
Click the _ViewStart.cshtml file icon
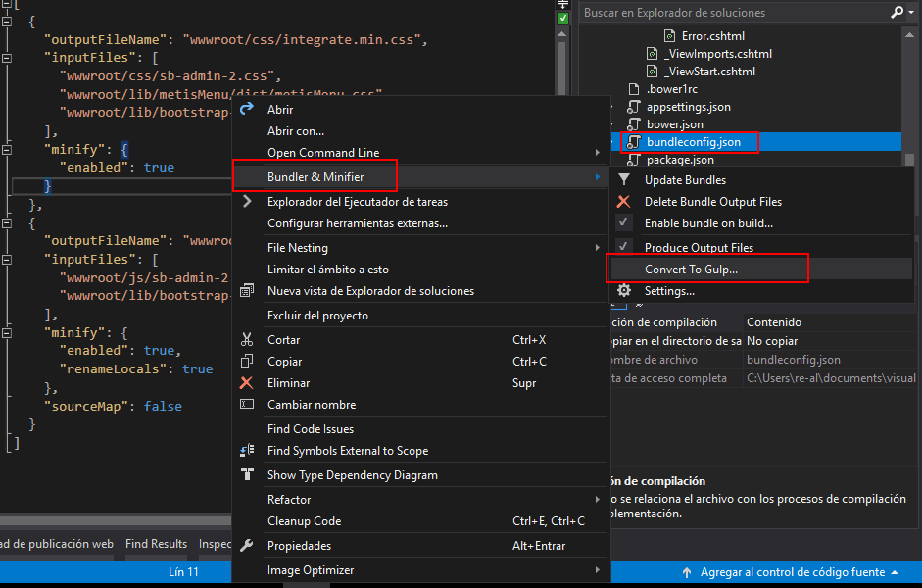tap(652, 72)
